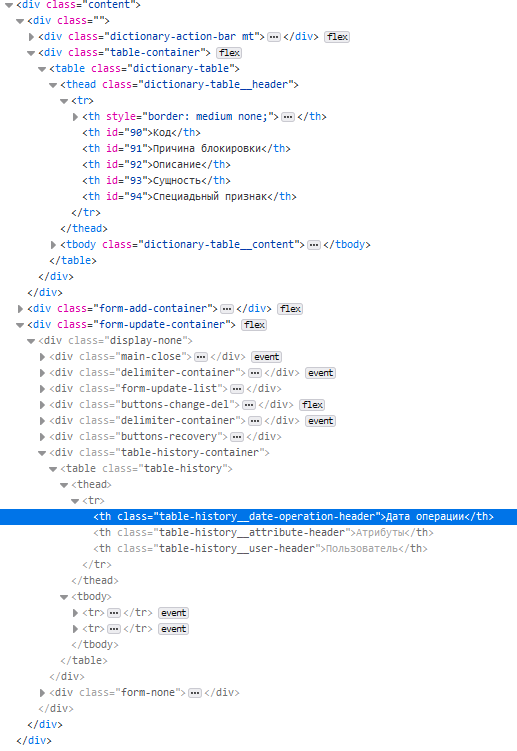Expand the dictionary-table__content tbody node
This screenshot has width=517, height=751.
[x=53, y=245]
